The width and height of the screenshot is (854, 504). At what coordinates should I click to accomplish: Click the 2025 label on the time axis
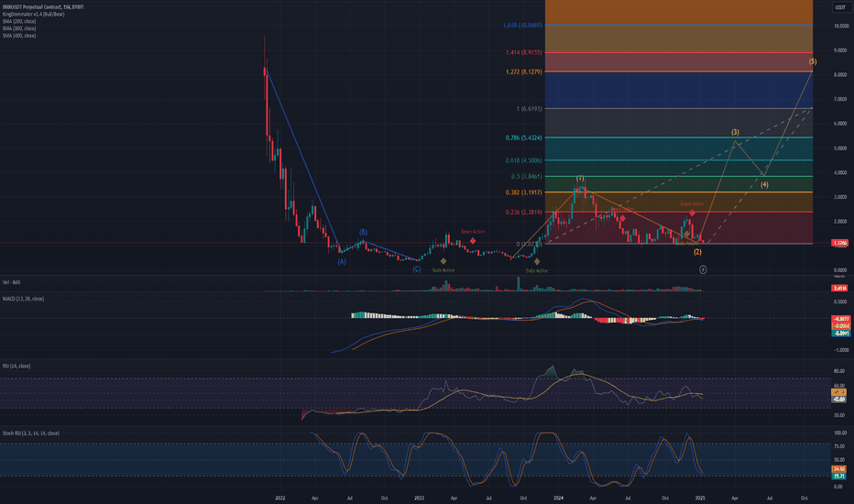pos(700,498)
